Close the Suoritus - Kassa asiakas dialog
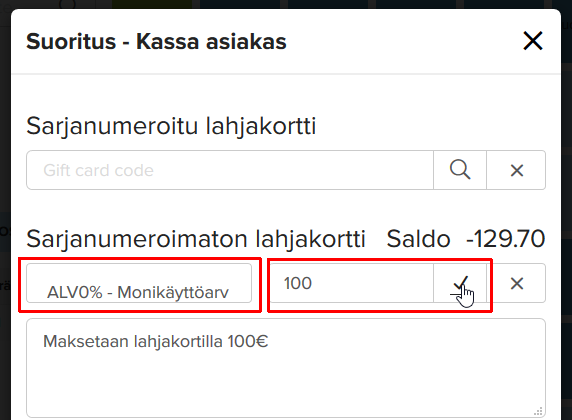 pos(533,41)
